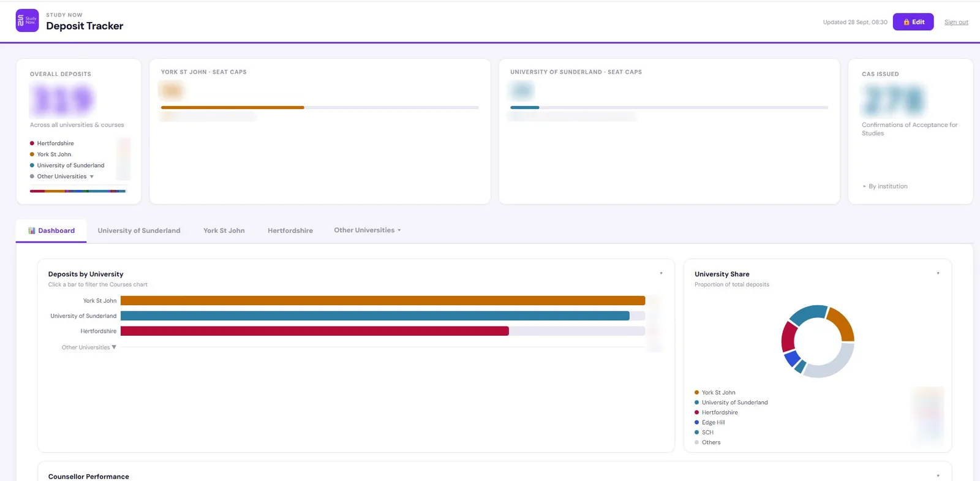980x481 pixels.
Task: Filter by the orange York St John bar
Action: pos(383,301)
